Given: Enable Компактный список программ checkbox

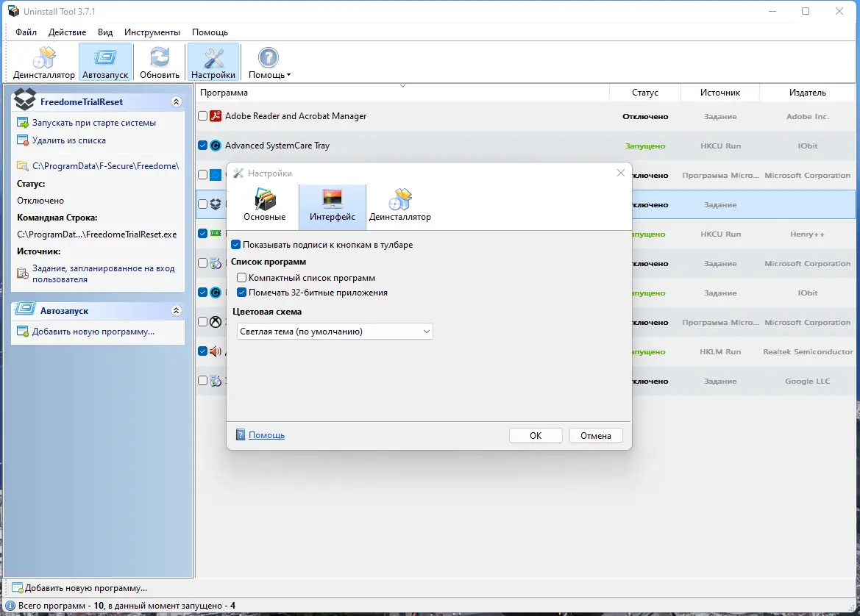Looking at the screenshot, I should (x=241, y=278).
